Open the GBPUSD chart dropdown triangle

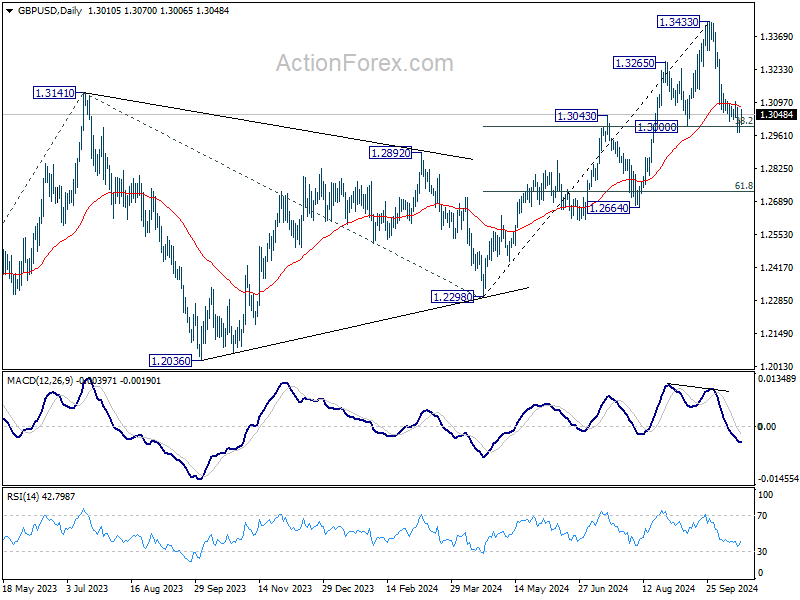point(10,11)
